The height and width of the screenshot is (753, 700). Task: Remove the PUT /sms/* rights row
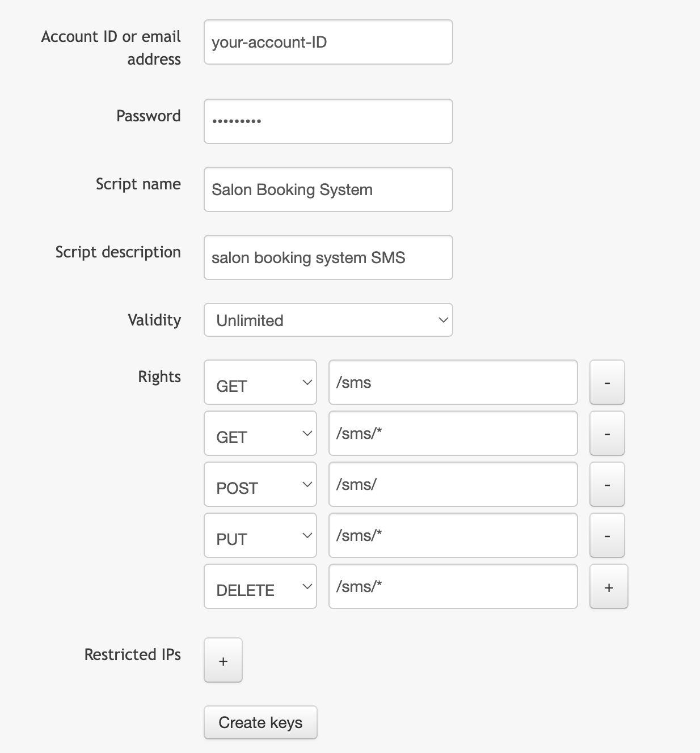point(607,535)
